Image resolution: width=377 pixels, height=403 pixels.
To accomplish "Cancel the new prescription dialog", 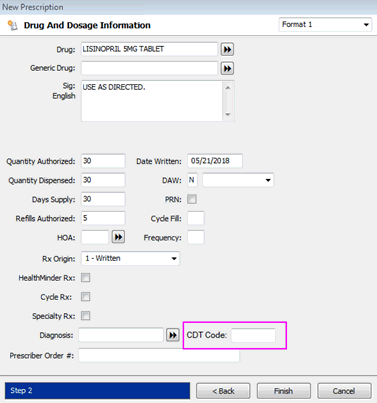I will pyautogui.click(x=344, y=391).
